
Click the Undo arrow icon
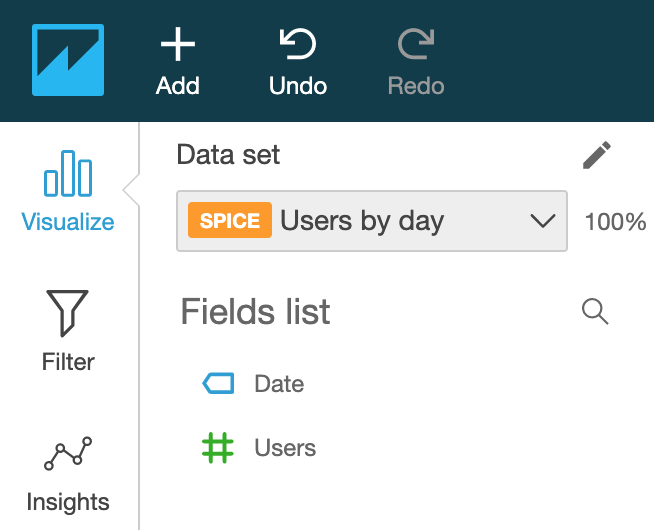298,45
